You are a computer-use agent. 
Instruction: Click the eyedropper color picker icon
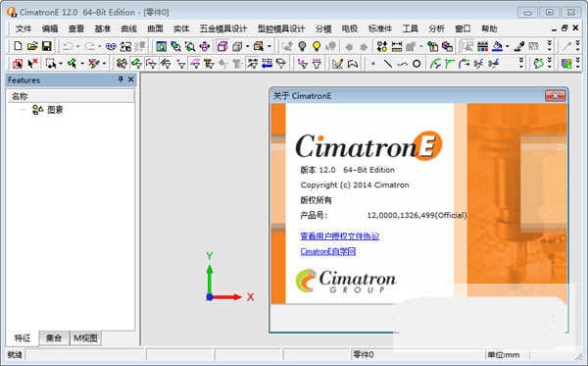(x=519, y=46)
